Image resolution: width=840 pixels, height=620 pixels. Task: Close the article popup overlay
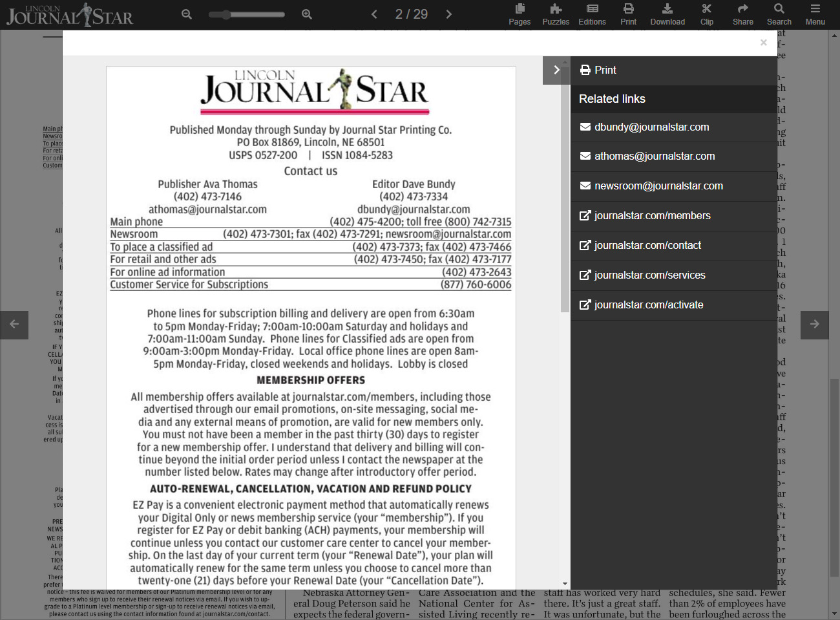763,43
